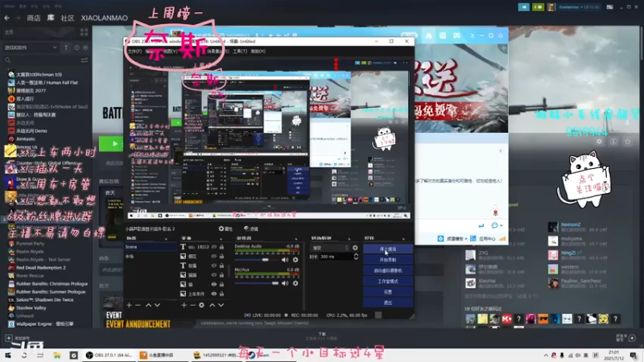Click the Add a Game plus icon in the Steam bottom bar

tap(9, 338)
